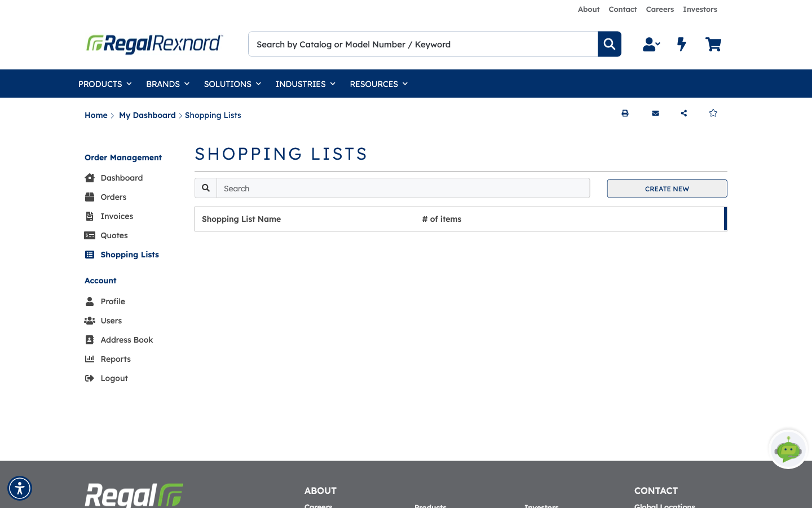Open Users under Account
The image size is (812, 508).
(x=111, y=321)
